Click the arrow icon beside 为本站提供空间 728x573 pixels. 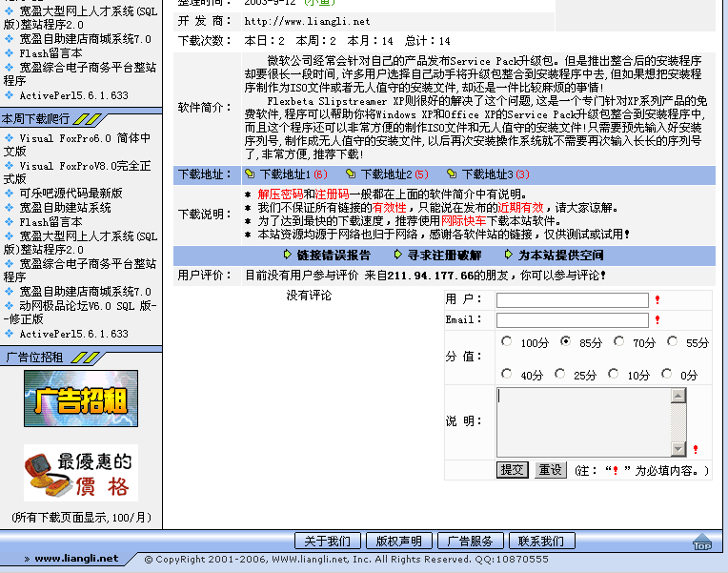pyautogui.click(x=510, y=255)
